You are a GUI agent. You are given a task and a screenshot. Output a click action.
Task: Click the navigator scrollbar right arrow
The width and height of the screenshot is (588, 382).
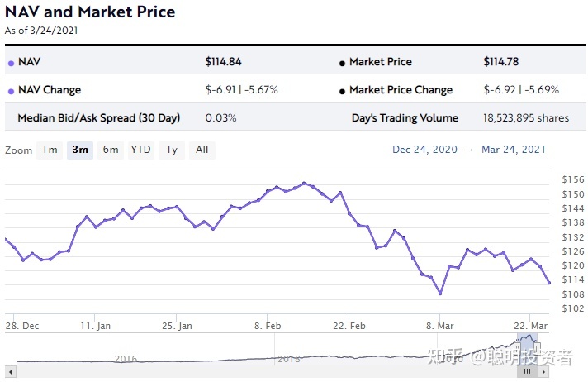click(543, 372)
